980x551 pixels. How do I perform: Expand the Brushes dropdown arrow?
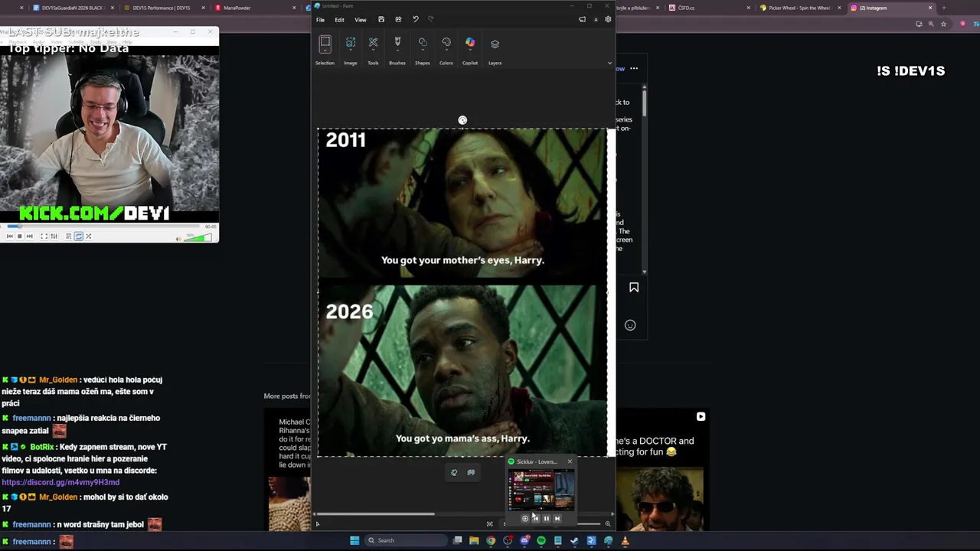(x=397, y=52)
